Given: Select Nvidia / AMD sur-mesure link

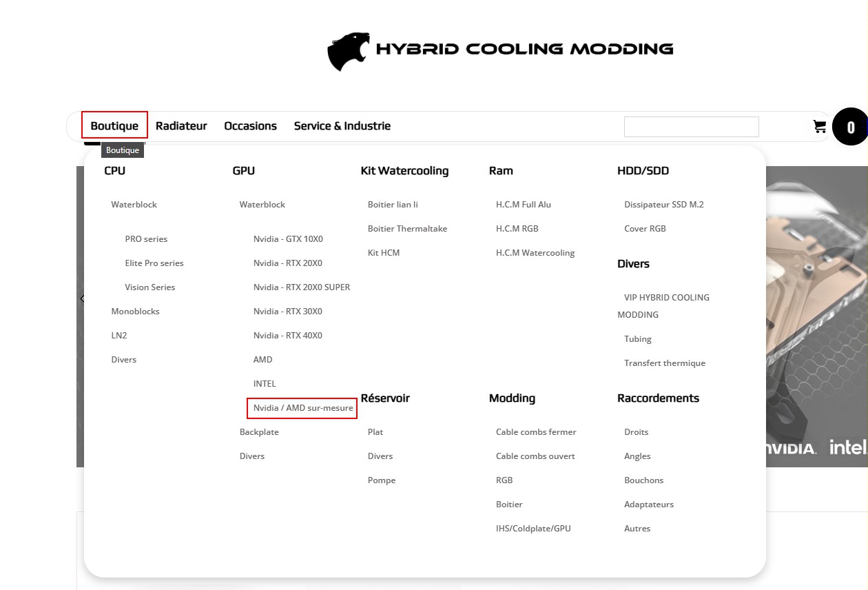Looking at the screenshot, I should (302, 408).
